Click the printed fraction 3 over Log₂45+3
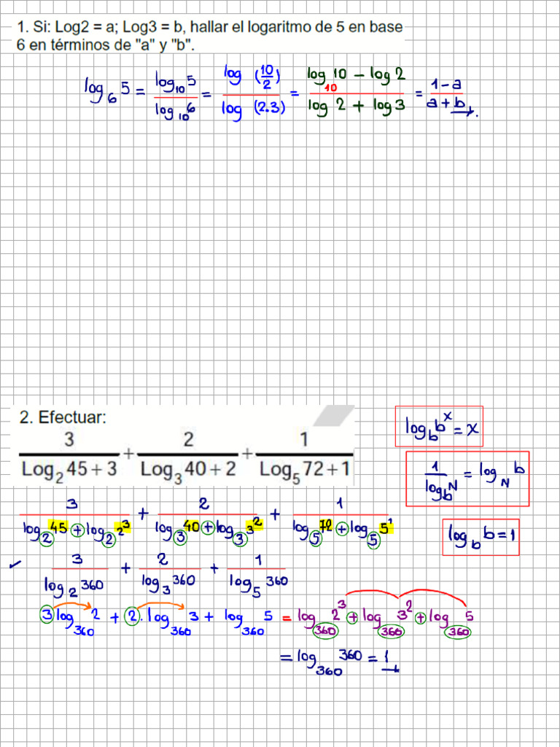Viewport: 560px width, 747px height. pos(70,454)
